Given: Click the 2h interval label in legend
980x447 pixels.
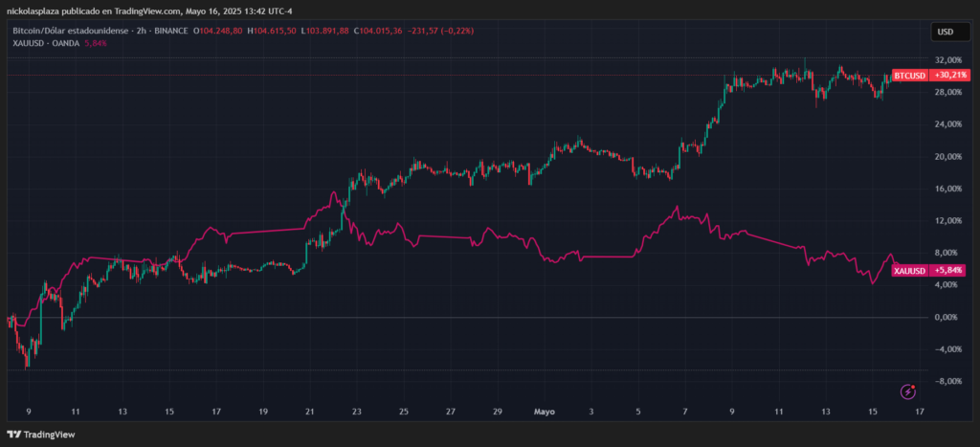Looking at the screenshot, I should [x=140, y=31].
